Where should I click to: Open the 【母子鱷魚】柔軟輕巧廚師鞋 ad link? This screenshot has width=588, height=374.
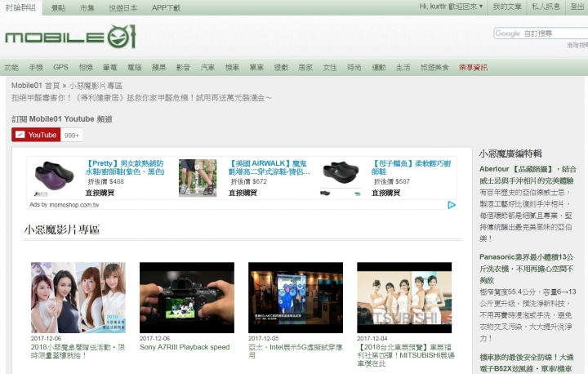(412, 167)
